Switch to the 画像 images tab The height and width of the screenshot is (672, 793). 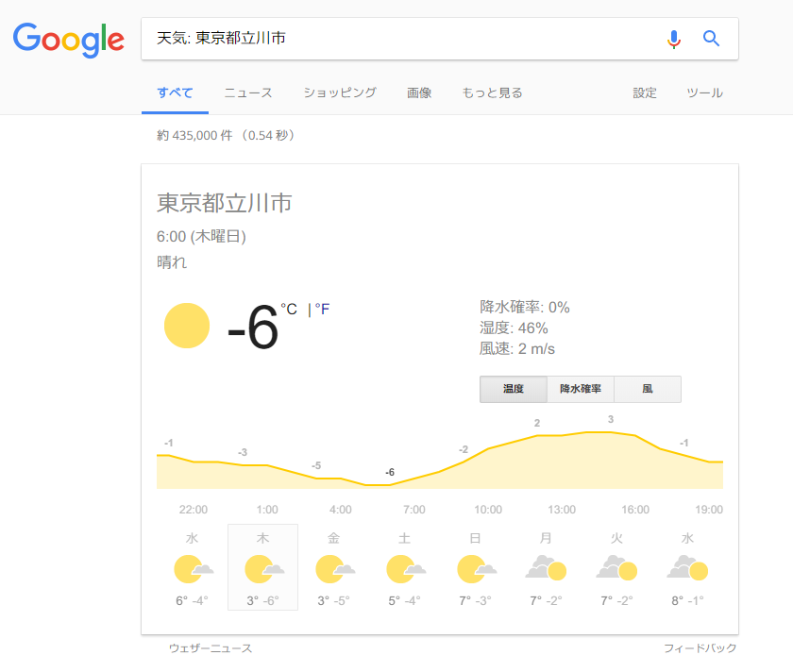point(419,93)
